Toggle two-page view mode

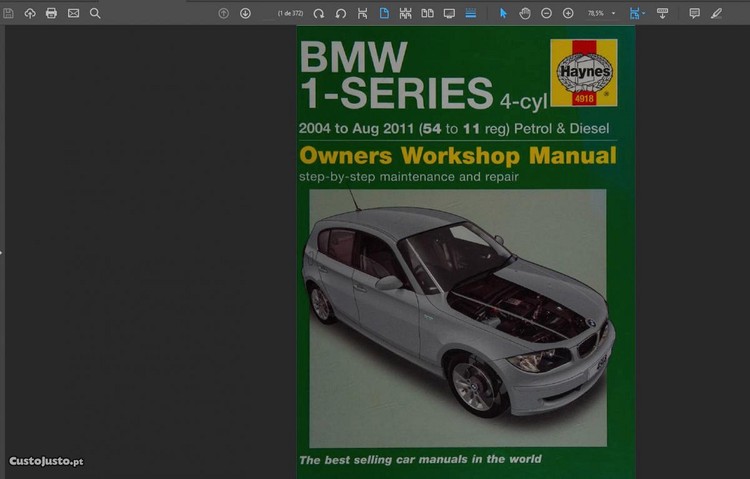click(428, 13)
